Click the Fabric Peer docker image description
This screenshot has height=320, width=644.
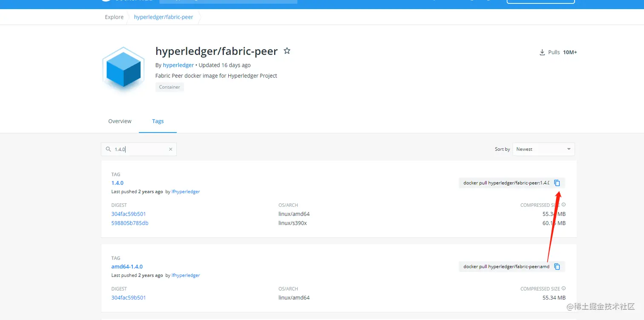pos(216,76)
